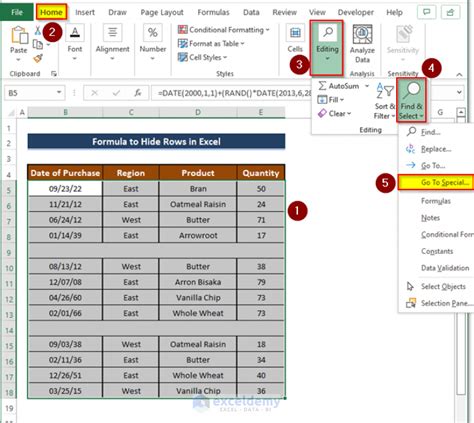Open the Alignment group icon
Image resolution: width=474 pixels, height=423 pixels.
(x=112, y=33)
